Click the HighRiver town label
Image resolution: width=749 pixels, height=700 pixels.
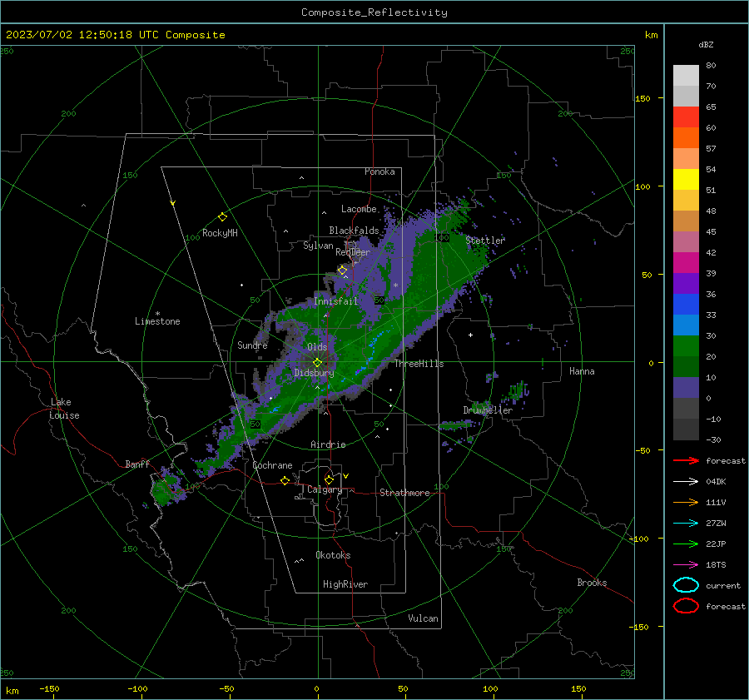(345, 584)
